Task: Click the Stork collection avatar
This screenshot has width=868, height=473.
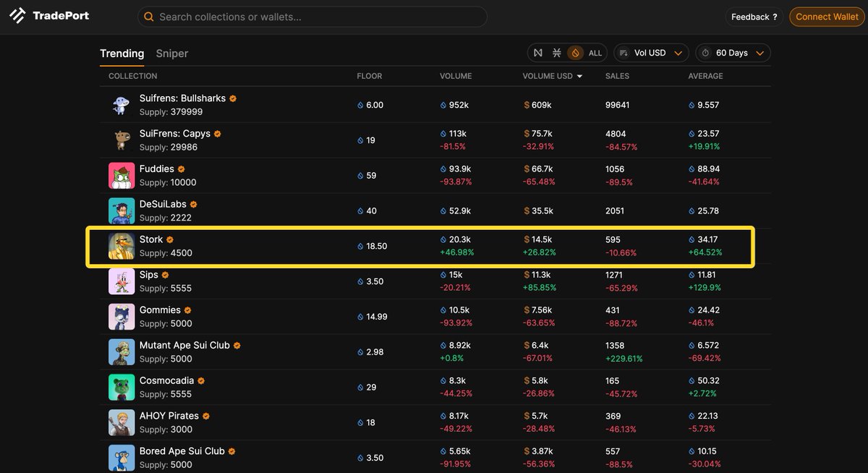Action: pos(122,246)
